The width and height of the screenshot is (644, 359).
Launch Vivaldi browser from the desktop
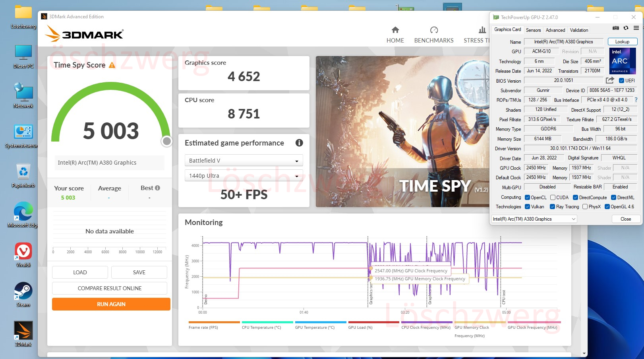coord(23,255)
